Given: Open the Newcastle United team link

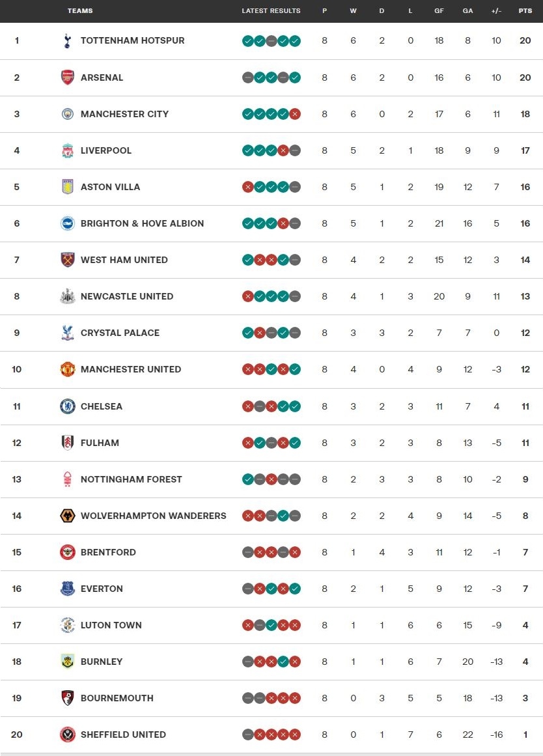Looking at the screenshot, I should (x=127, y=296).
